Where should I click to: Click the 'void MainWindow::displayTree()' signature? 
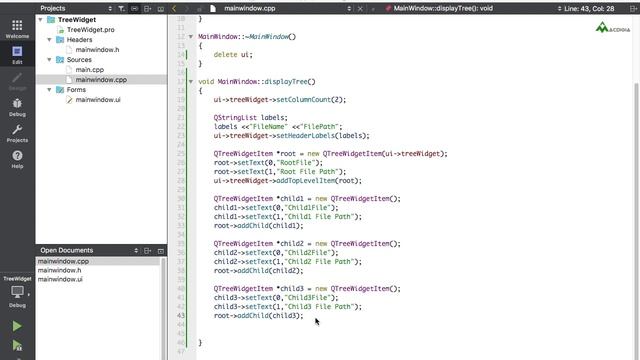pyautogui.click(x=257, y=82)
